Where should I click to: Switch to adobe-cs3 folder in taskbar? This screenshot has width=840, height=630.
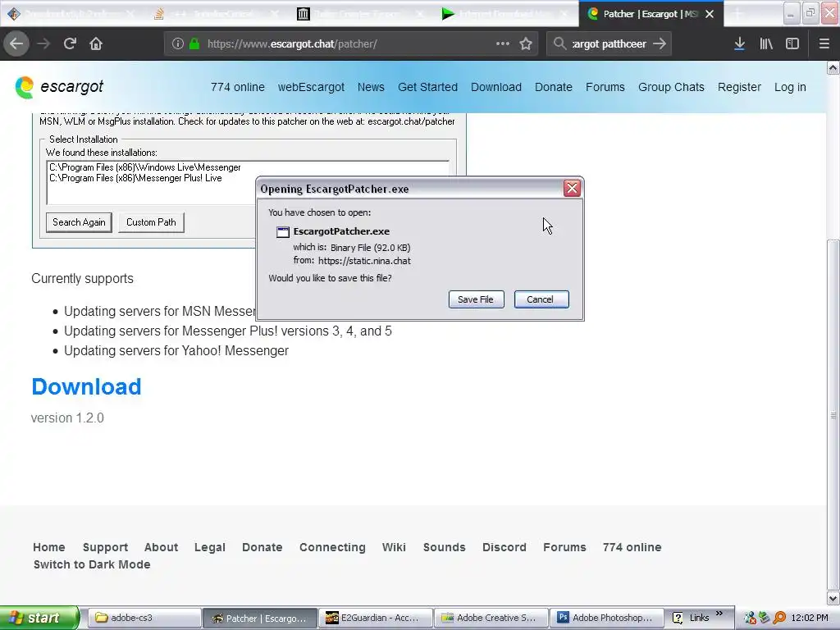[x=144, y=618]
